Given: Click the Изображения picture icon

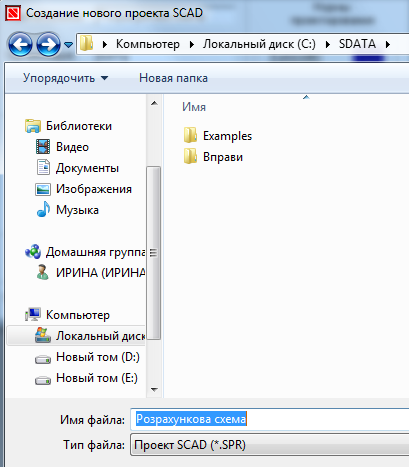Looking at the screenshot, I should [x=43, y=189].
